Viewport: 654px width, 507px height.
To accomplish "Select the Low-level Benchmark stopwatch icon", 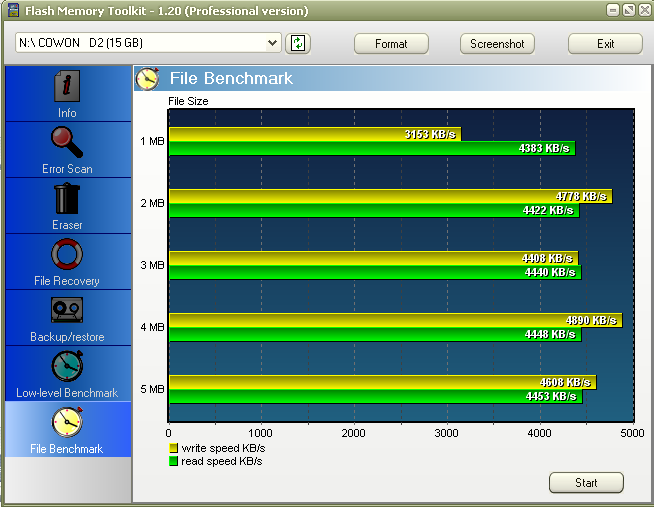I will [67, 366].
